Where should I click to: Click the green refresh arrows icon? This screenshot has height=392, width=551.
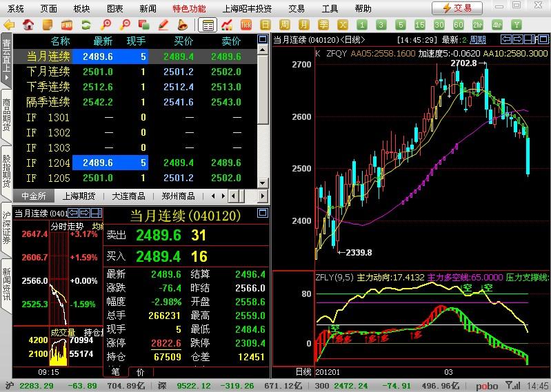pyautogui.click(x=86, y=25)
